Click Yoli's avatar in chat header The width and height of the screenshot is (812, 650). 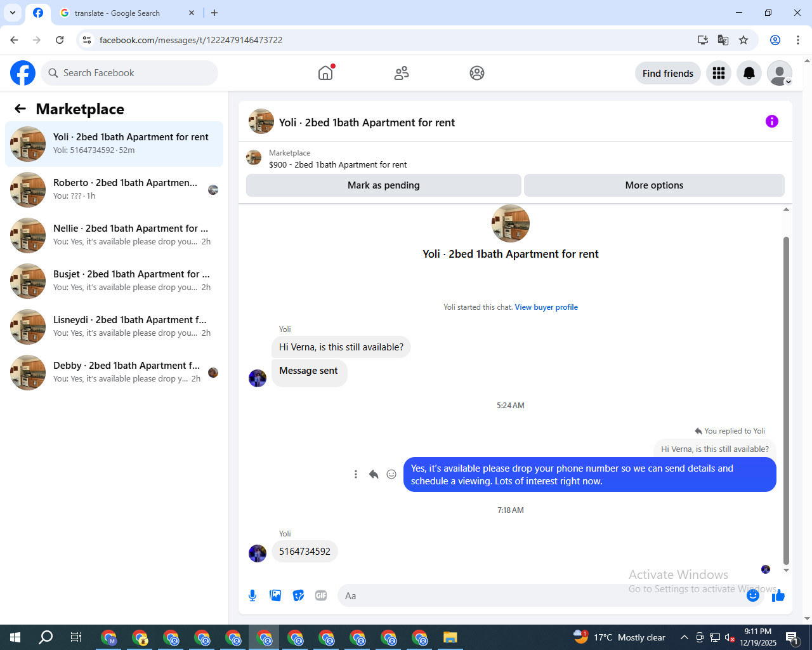(x=261, y=121)
